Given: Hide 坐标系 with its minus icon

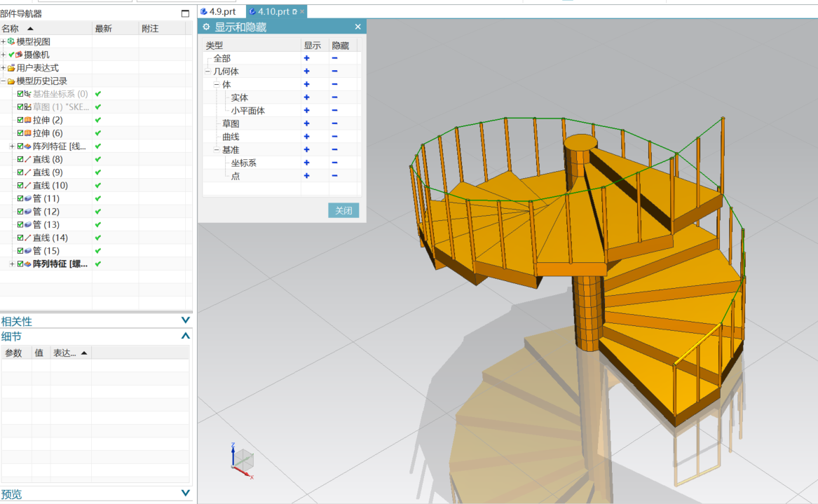Looking at the screenshot, I should 334,163.
